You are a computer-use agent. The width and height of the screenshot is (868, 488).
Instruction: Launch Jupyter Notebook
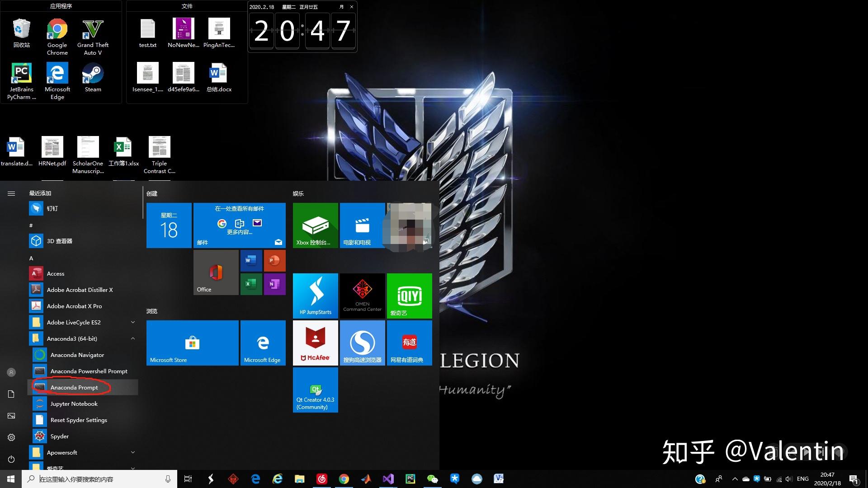point(83,404)
